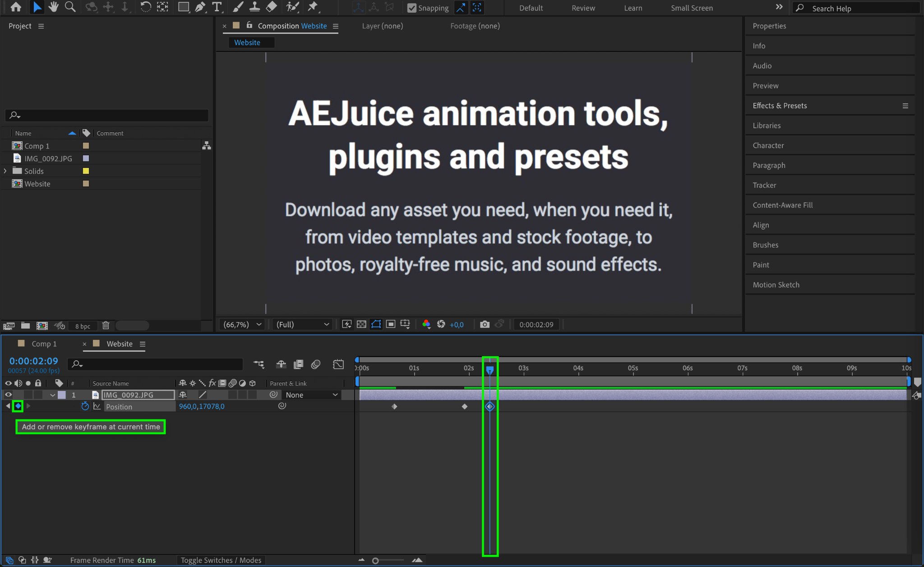The width and height of the screenshot is (924, 567).
Task: Switch to the Comp 1 timeline tab
Action: (x=44, y=344)
